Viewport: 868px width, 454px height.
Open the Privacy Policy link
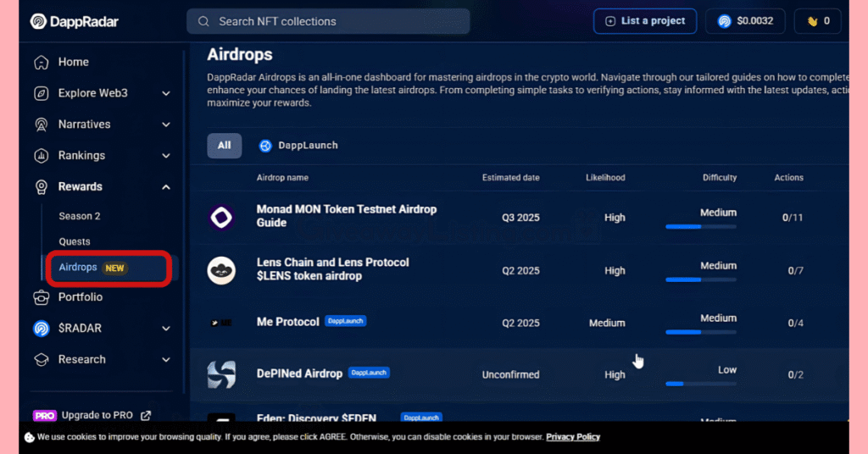tap(573, 437)
